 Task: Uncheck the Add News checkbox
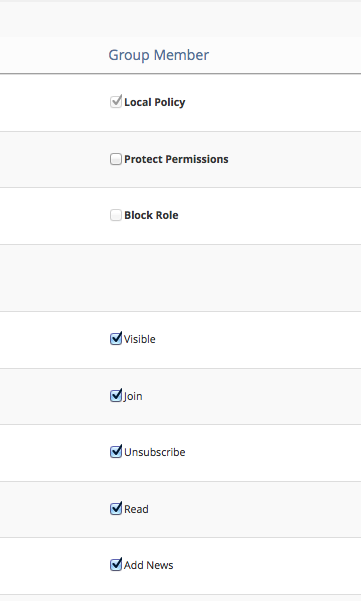coord(116,565)
